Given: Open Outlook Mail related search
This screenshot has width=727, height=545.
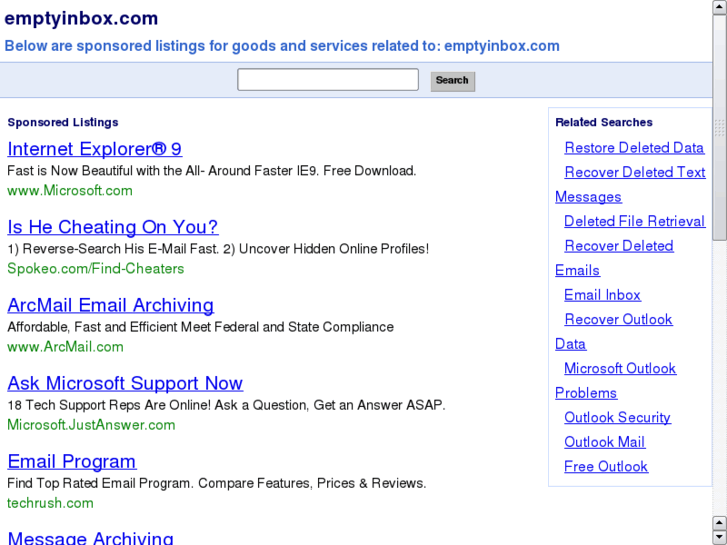Looking at the screenshot, I should (x=604, y=442).
